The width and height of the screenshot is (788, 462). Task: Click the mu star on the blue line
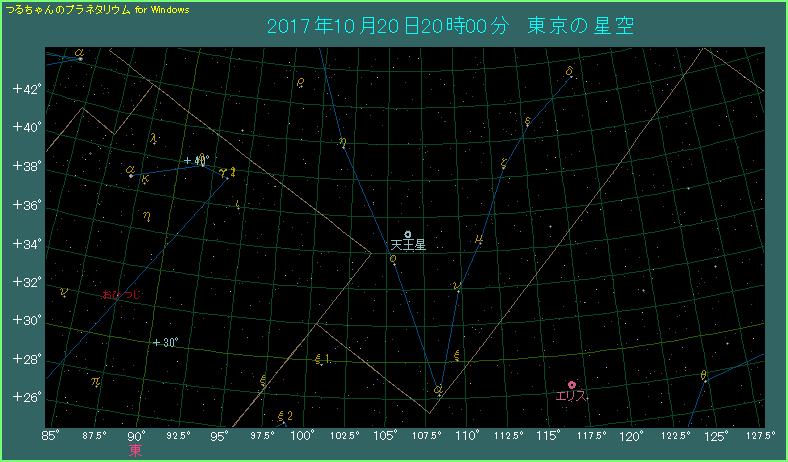click(480, 240)
